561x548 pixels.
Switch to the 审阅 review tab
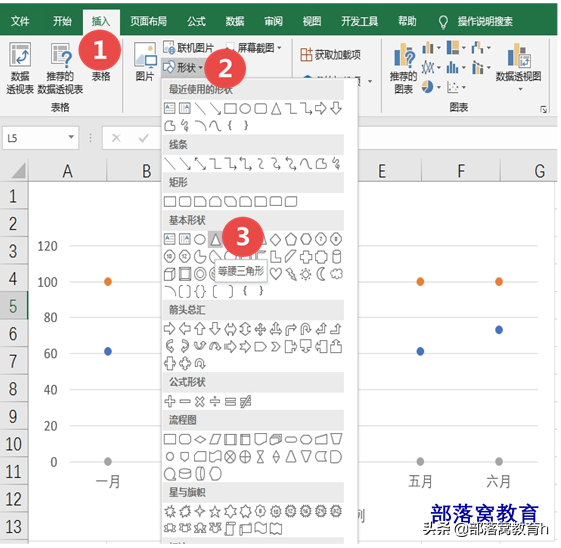tap(273, 21)
